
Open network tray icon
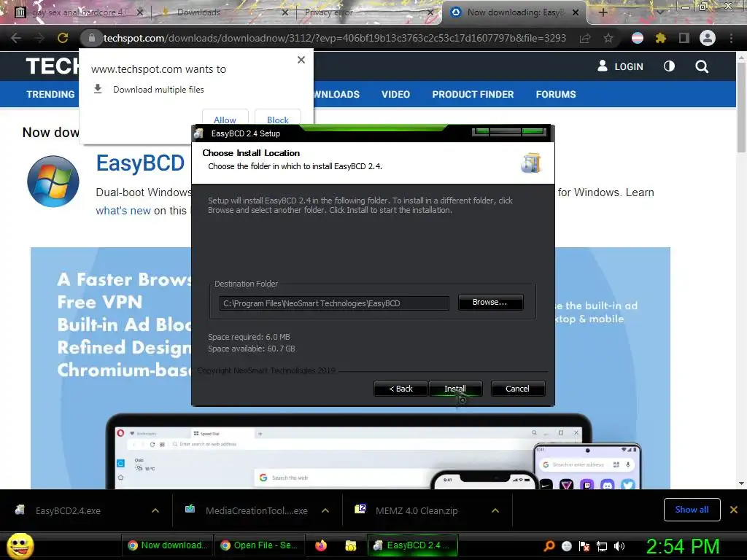point(602,546)
